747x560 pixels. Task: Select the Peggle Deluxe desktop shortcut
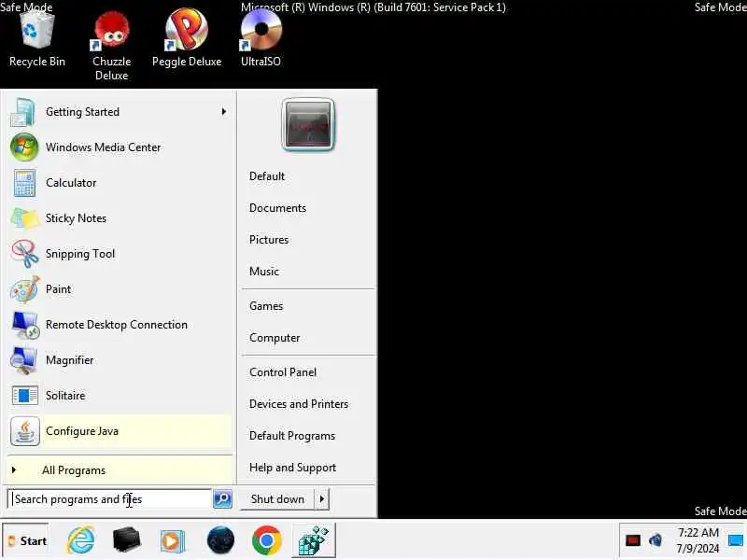[187, 38]
